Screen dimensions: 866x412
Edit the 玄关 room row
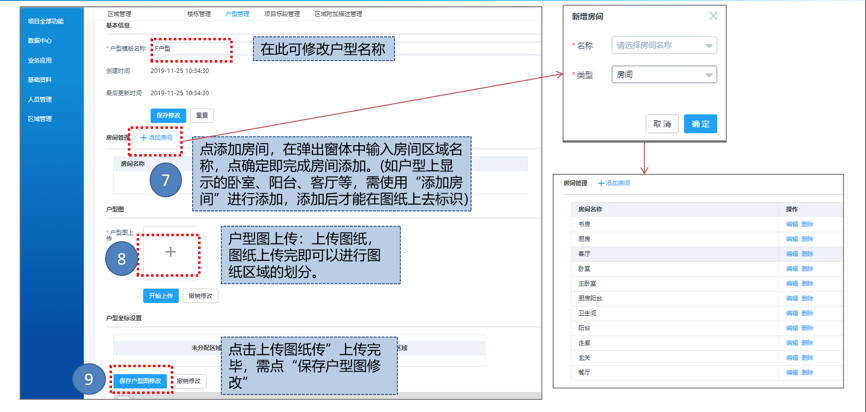[x=791, y=358]
